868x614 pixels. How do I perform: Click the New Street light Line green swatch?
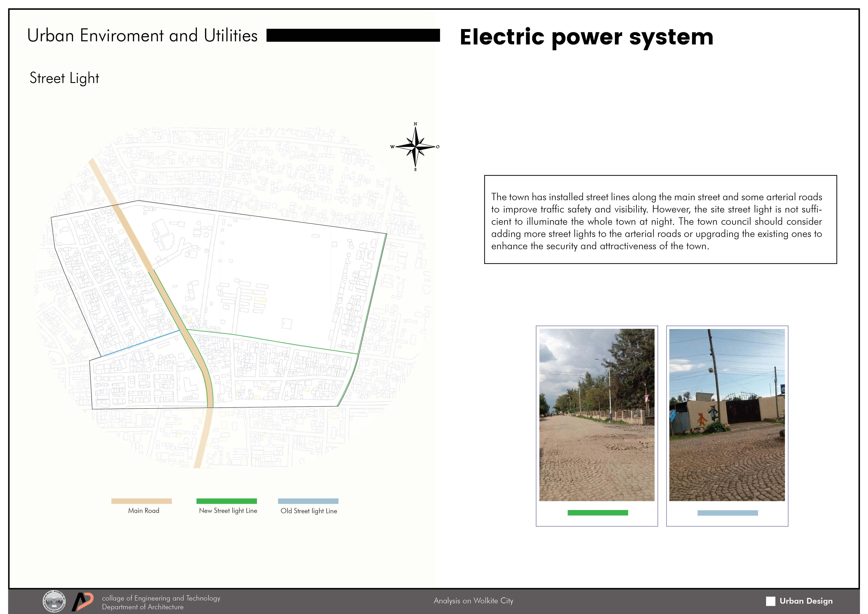tap(226, 501)
